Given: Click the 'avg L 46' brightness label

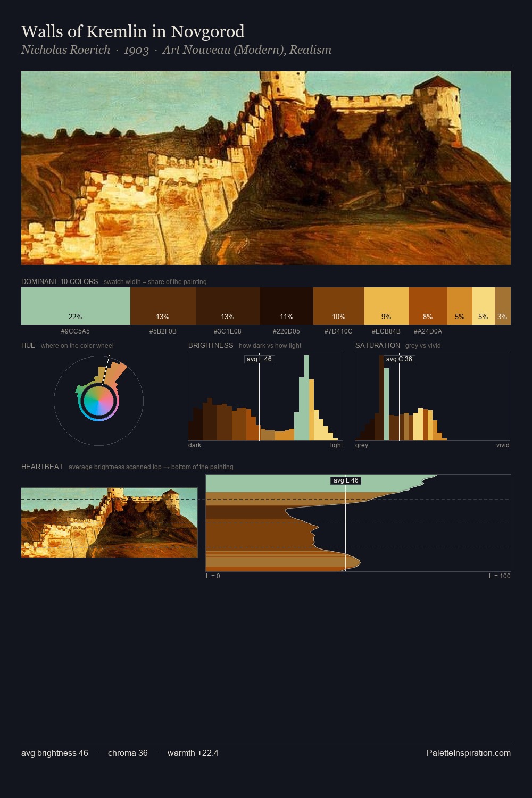Looking at the screenshot, I should [259, 359].
